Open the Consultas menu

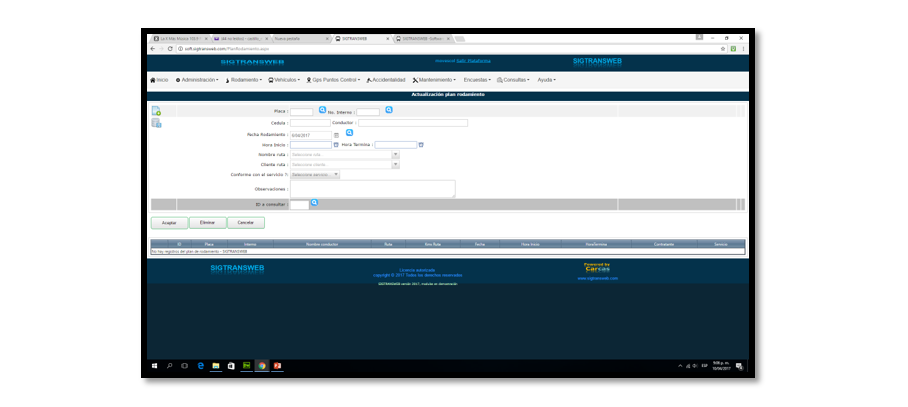click(513, 80)
